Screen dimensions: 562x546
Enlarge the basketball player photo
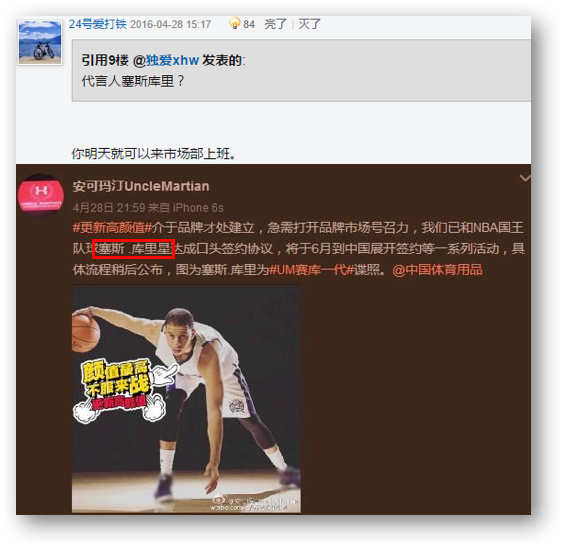(x=186, y=399)
